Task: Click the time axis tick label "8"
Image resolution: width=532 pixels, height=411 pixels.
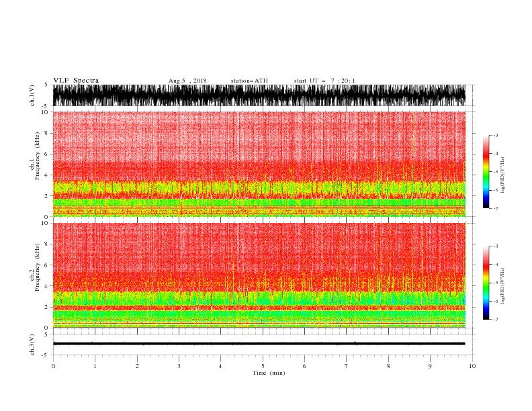Action: (x=388, y=366)
